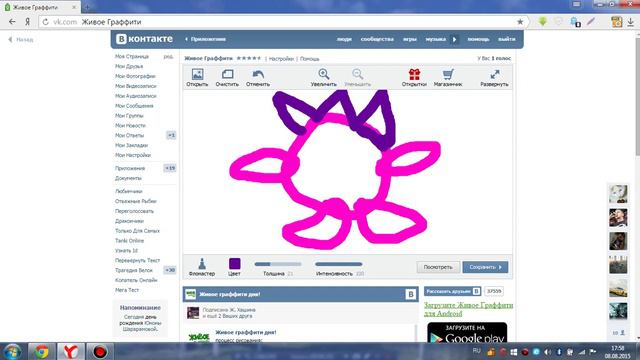Open Мои Закладки in sidebar
The image size is (640, 360).
click(x=131, y=145)
